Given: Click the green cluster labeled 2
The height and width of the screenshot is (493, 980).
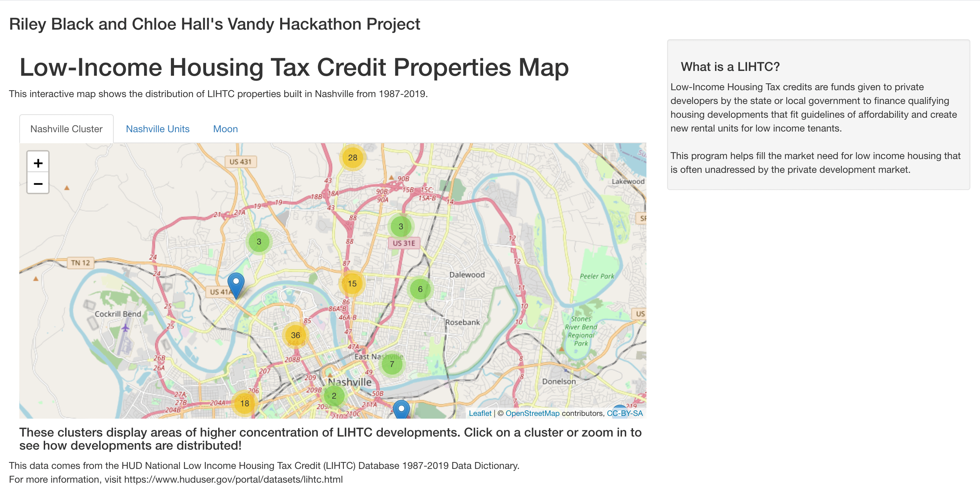Looking at the screenshot, I should coord(334,396).
